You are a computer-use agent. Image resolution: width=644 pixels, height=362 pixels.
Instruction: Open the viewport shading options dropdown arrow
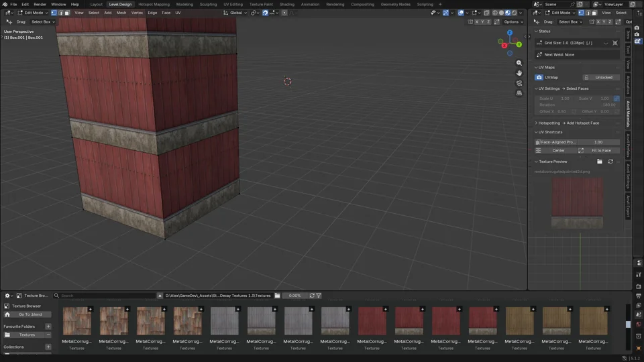point(521,13)
